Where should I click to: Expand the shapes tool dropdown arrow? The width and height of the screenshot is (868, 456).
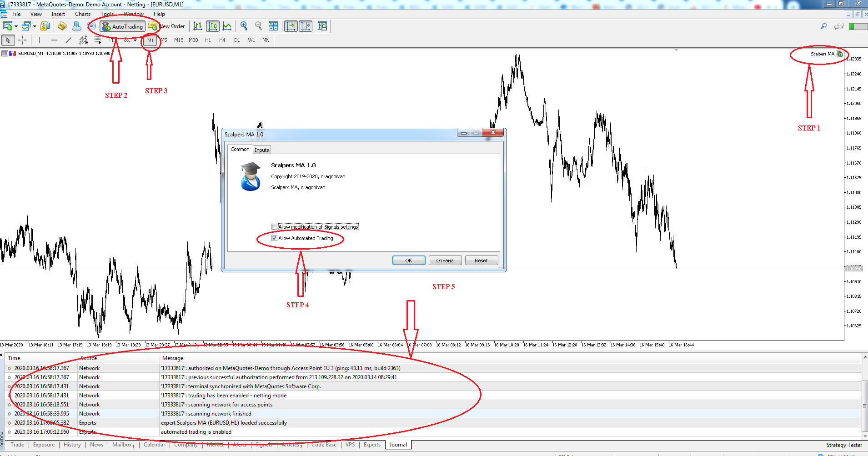[135, 40]
